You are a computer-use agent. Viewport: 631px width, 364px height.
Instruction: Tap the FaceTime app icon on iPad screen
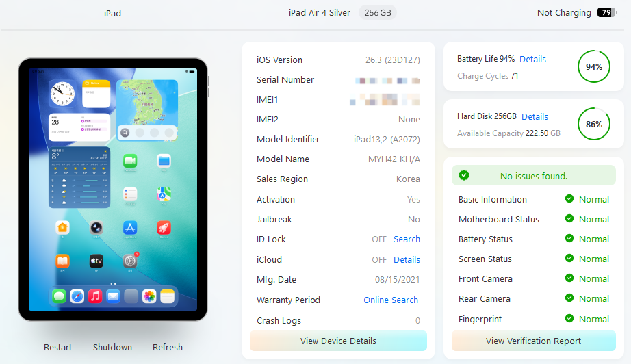click(x=130, y=161)
